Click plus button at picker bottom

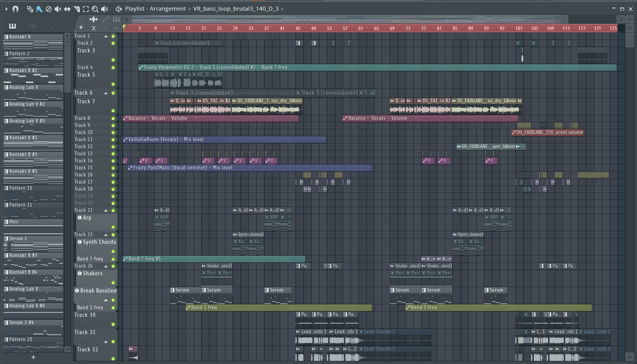(33, 357)
